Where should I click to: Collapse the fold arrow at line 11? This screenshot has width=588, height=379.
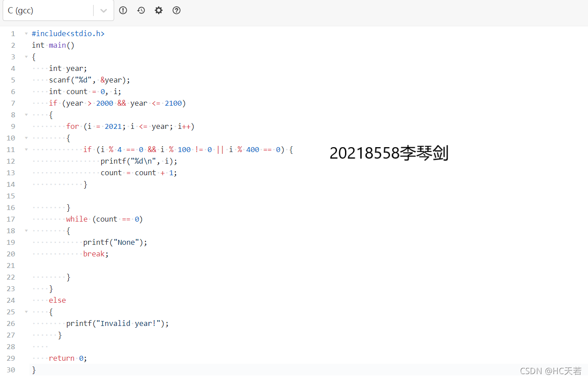(26, 149)
